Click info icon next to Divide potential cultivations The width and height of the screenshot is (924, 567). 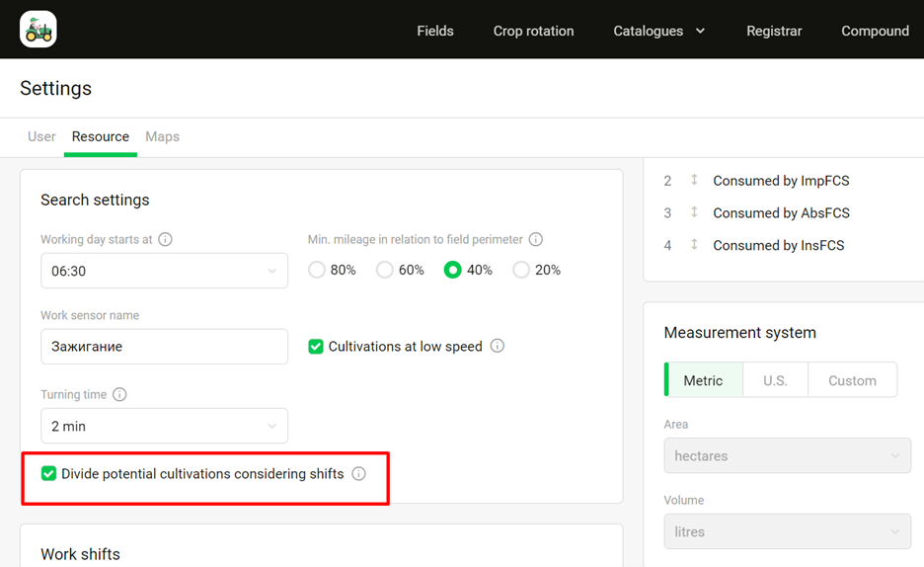coord(358,473)
